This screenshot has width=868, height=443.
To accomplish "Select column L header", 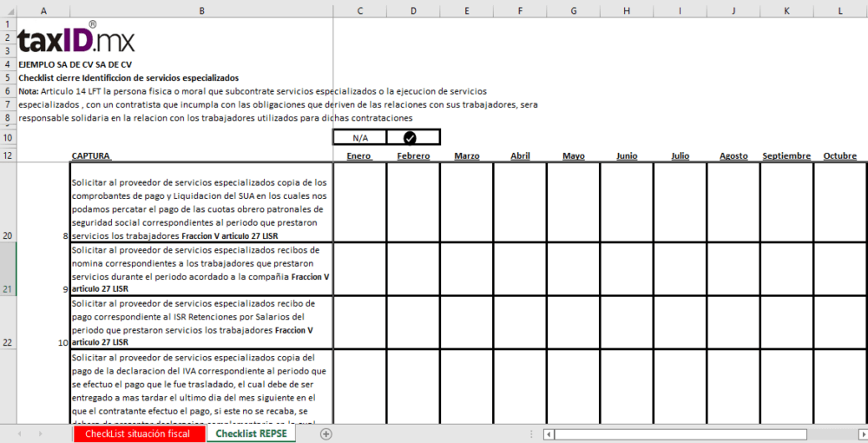I will point(840,10).
